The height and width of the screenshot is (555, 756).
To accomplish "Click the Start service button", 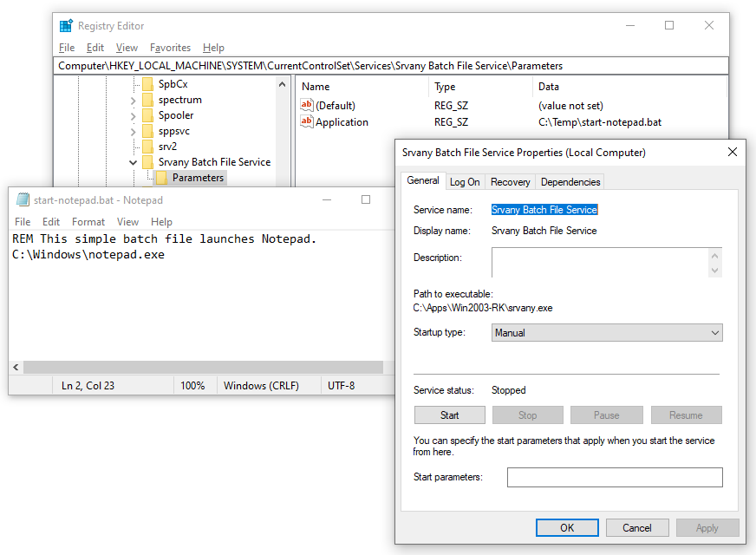I will [449, 415].
